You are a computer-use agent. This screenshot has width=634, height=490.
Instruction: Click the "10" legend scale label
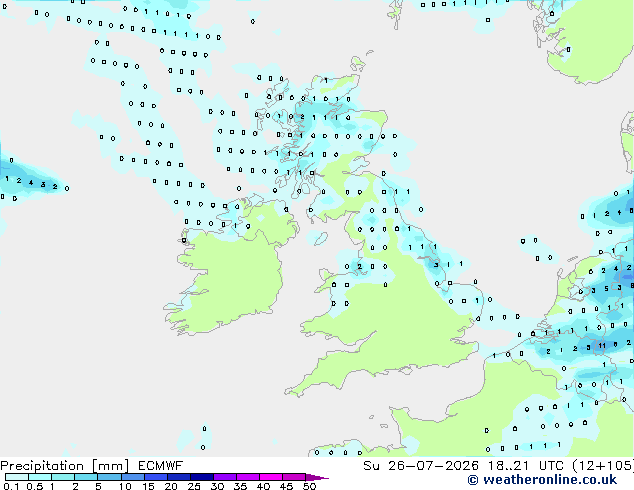point(125,486)
